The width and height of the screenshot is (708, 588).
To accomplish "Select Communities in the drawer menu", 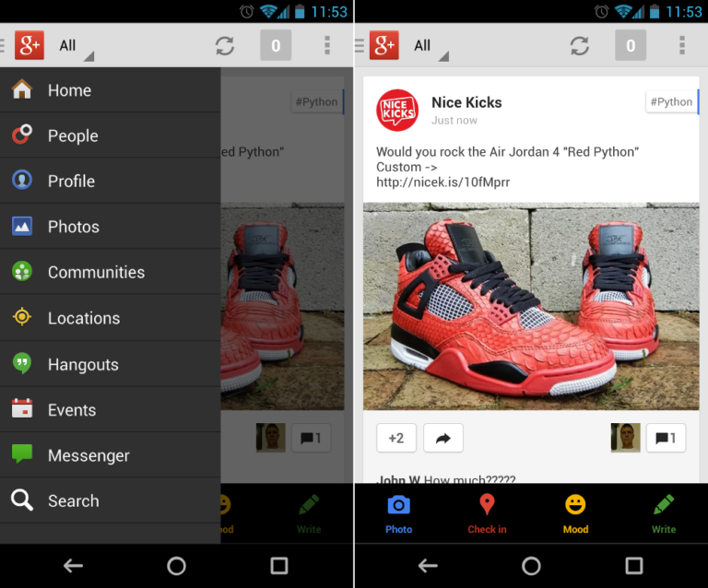I will 111,272.
